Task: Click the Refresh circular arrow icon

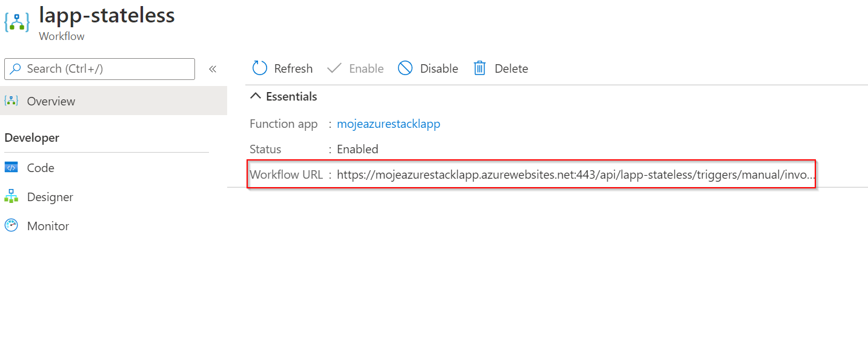Action: 260,68
